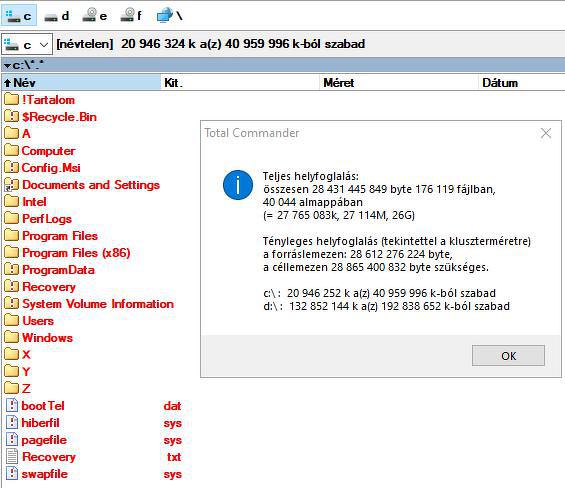Click OK in Total Commander dialog
The width and height of the screenshot is (565, 488).
tap(508, 356)
